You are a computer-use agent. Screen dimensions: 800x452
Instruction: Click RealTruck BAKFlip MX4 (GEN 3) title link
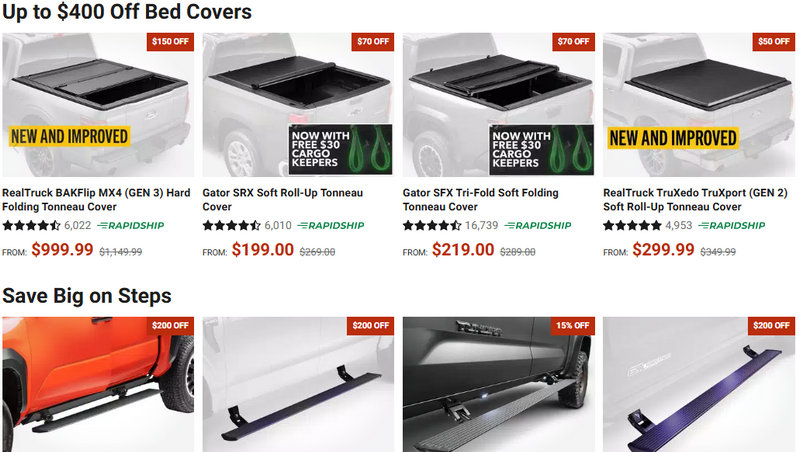pos(96,199)
